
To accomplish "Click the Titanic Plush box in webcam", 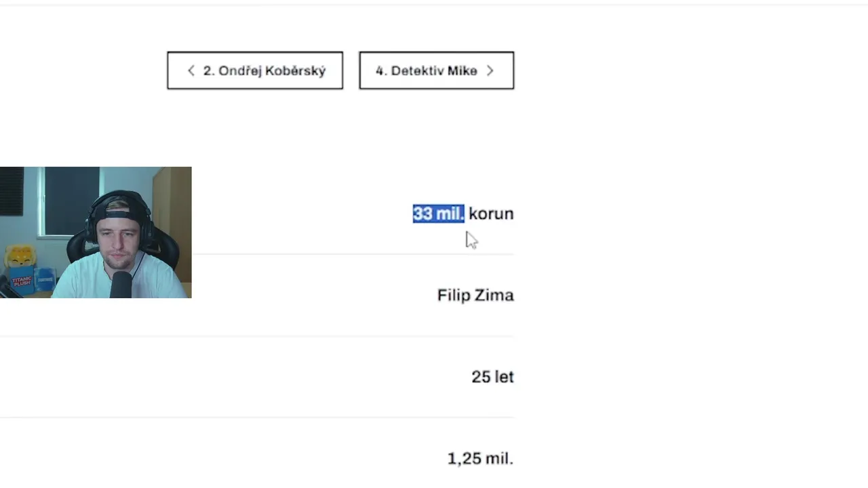I will tap(22, 281).
